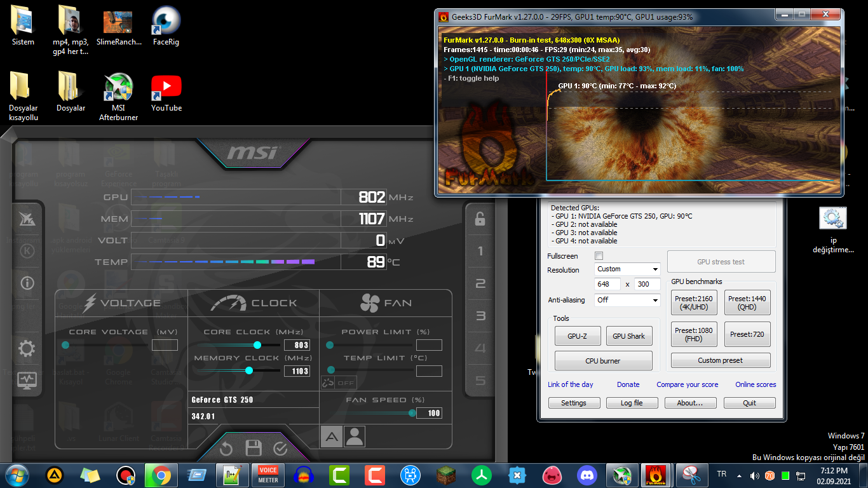Open the Online scores link
Image resolution: width=868 pixels, height=488 pixels.
(x=756, y=384)
